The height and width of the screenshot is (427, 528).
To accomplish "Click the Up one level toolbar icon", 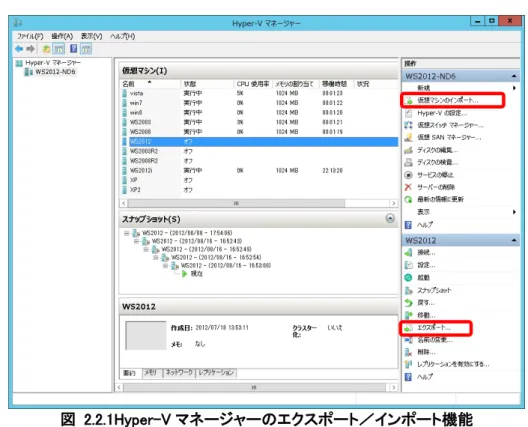I will tap(46, 49).
